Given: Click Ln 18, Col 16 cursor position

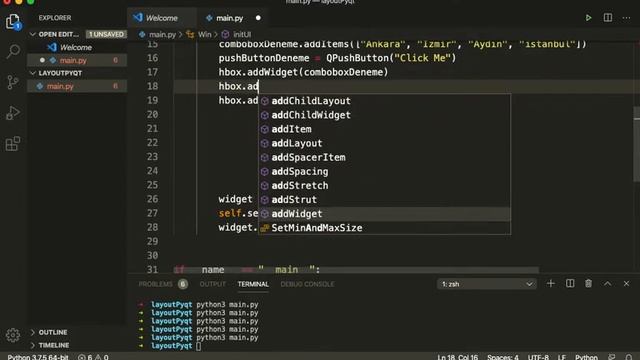Looking at the screenshot, I should [458, 357].
